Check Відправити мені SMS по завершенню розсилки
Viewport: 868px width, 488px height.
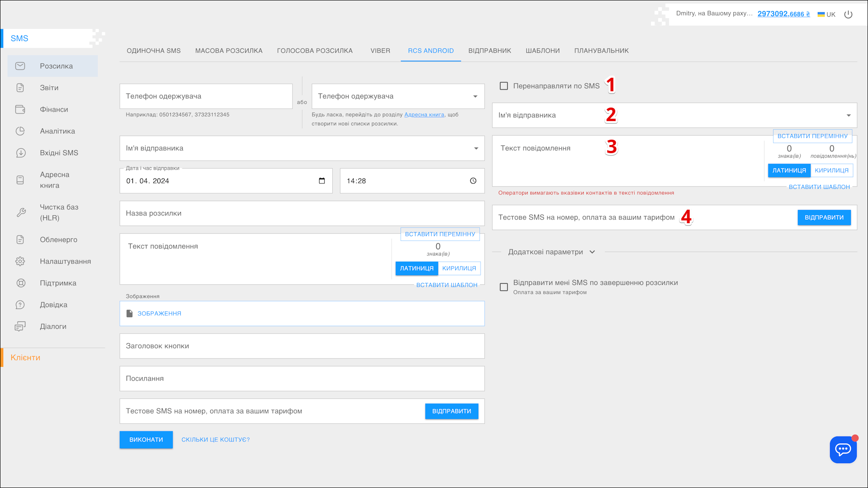[x=504, y=287]
